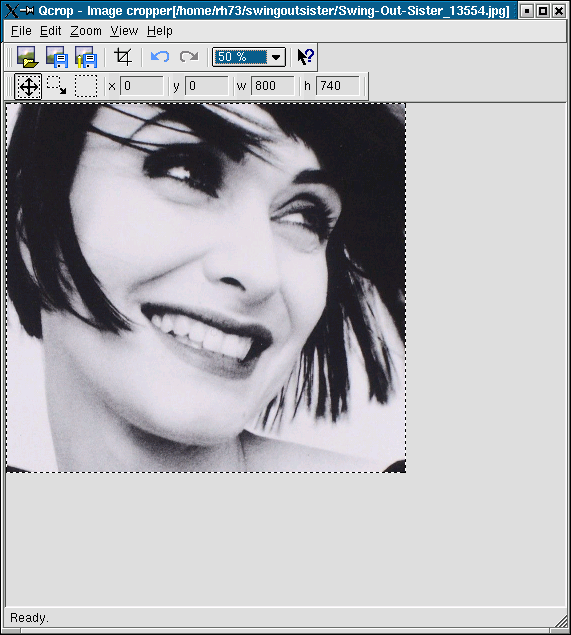Open the Zoom menu
This screenshot has height=635, width=571.
point(86,31)
